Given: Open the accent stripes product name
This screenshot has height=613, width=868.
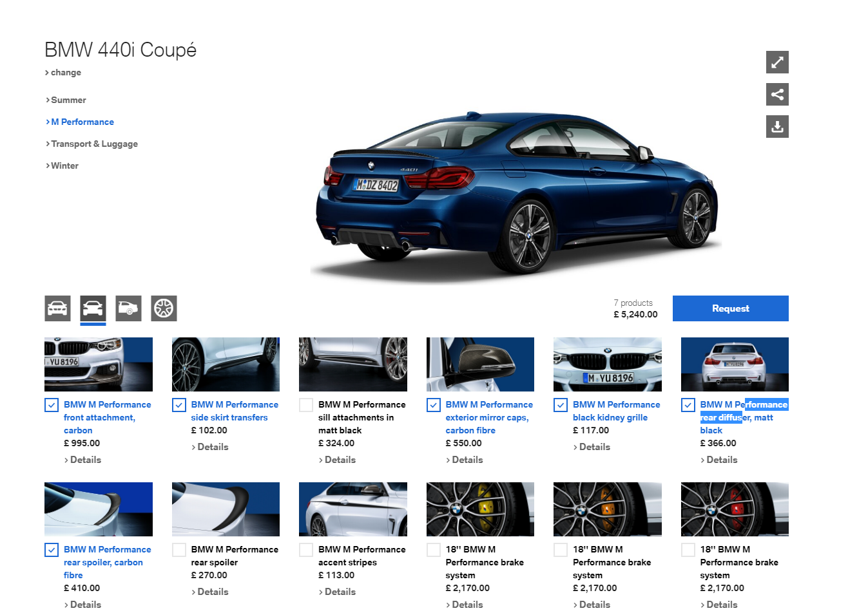Looking at the screenshot, I should (x=362, y=556).
